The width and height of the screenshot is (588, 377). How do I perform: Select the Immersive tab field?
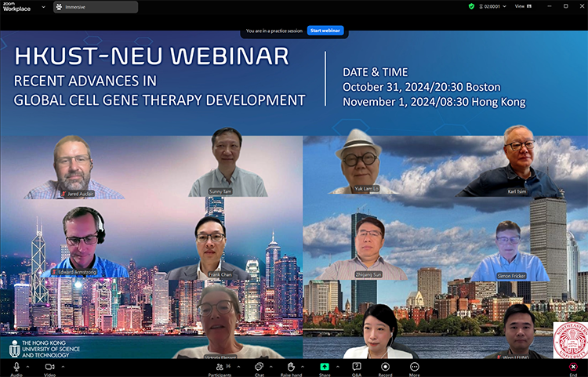tap(96, 7)
